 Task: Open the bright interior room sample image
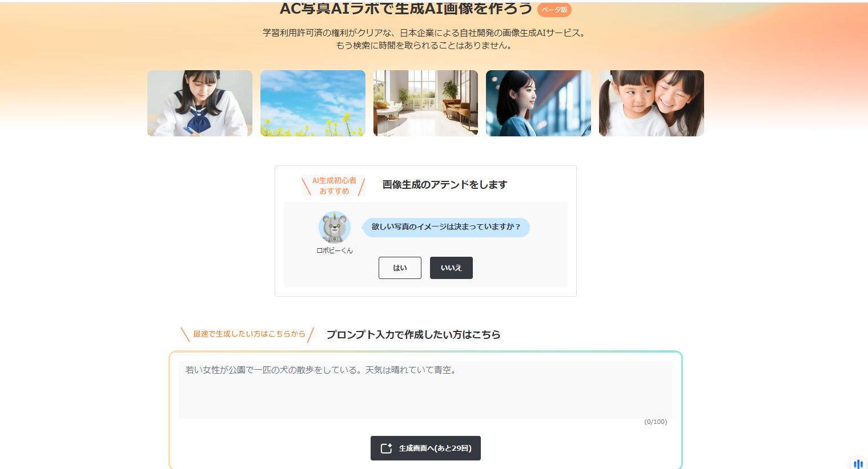[x=425, y=103]
